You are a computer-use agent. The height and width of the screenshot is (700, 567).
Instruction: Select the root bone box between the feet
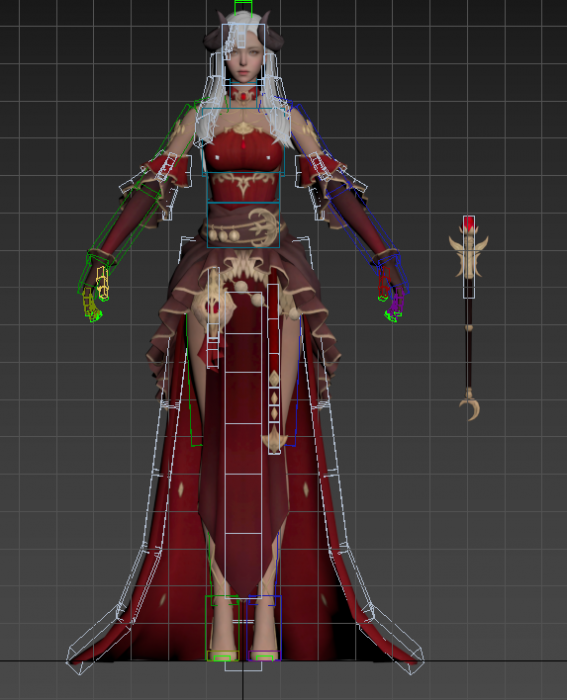click(243, 666)
